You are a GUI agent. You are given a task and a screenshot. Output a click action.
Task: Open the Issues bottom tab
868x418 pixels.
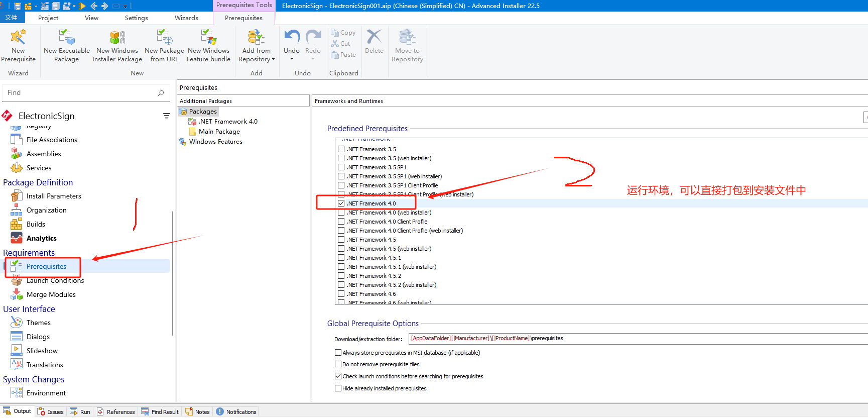pos(51,412)
